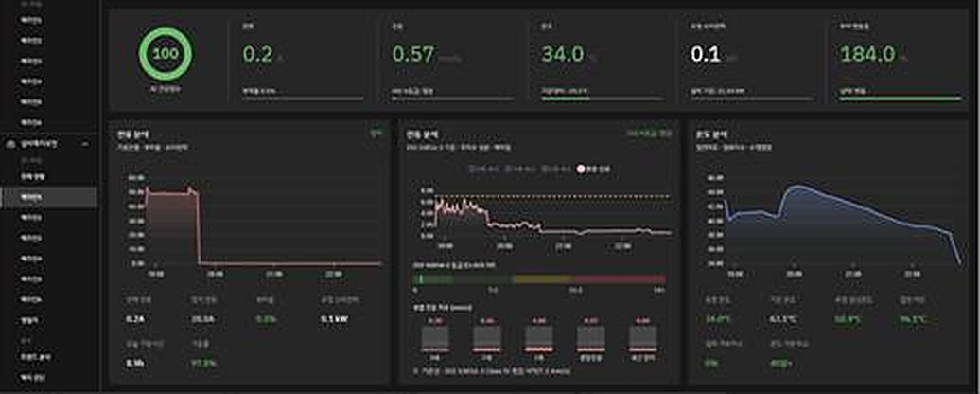Click the yellow segment of the vibration severity bar

pos(543,279)
